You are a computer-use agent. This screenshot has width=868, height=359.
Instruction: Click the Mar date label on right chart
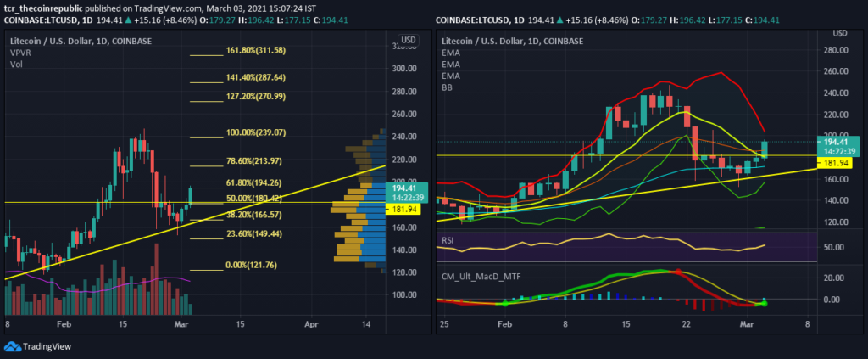pos(748,323)
